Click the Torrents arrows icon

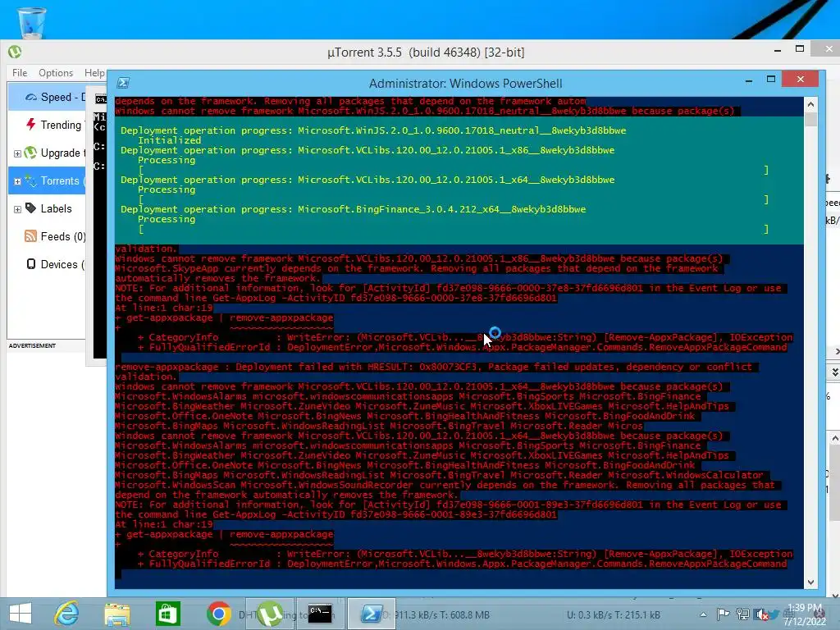(x=30, y=180)
